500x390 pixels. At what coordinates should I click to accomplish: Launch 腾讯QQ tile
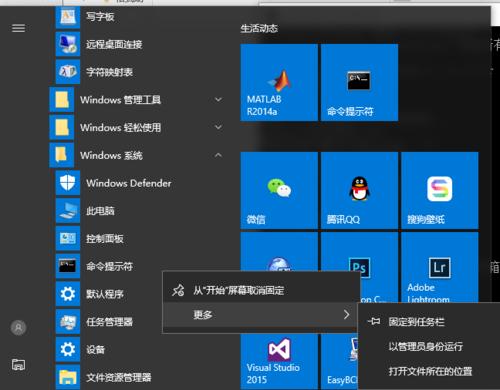359,190
